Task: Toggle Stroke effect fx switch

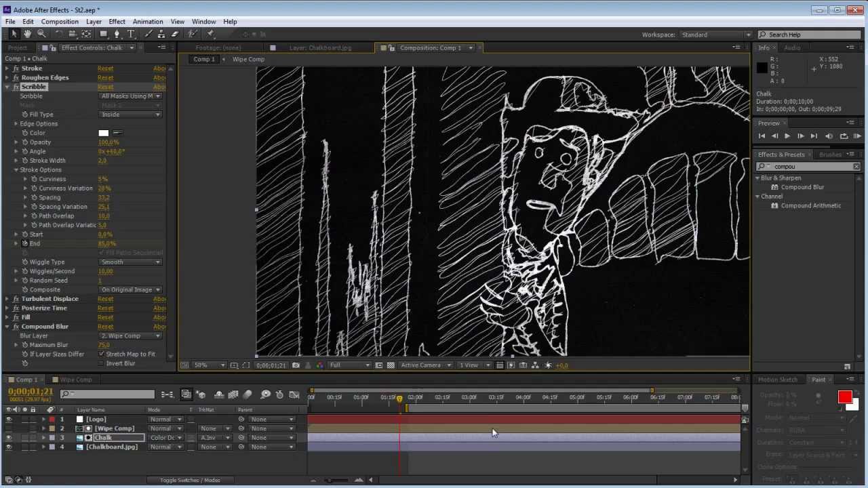Action: 16,68
